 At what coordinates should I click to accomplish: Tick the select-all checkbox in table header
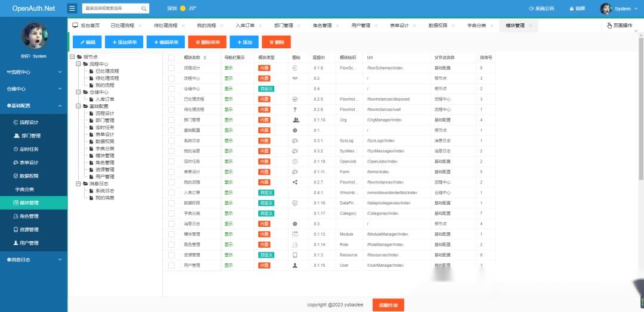click(x=171, y=58)
